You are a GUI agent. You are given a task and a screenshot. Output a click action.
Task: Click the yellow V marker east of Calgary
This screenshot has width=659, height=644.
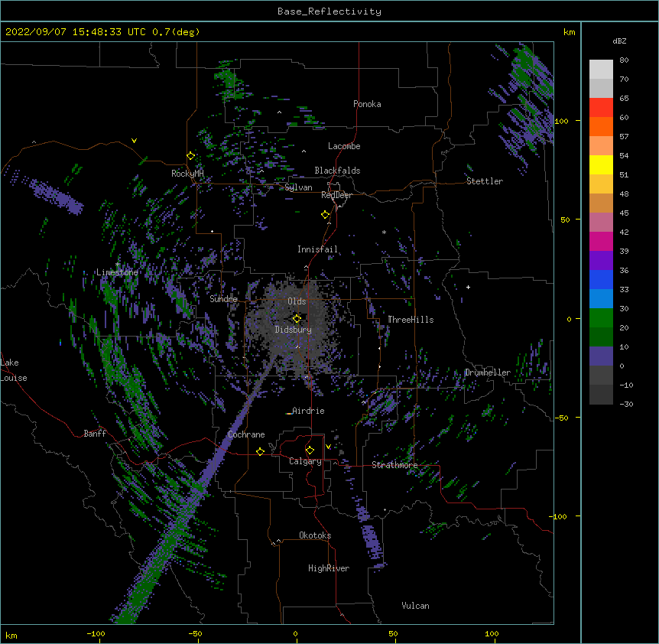[x=328, y=447]
